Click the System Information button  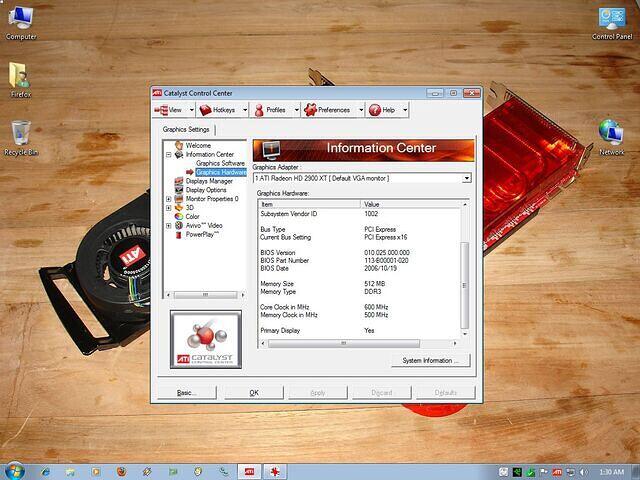[x=431, y=360]
